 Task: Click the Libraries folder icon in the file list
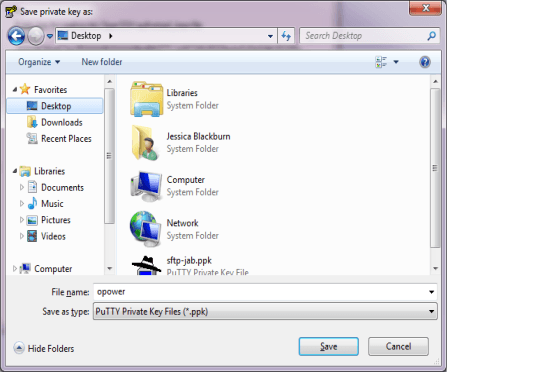pyautogui.click(x=146, y=99)
